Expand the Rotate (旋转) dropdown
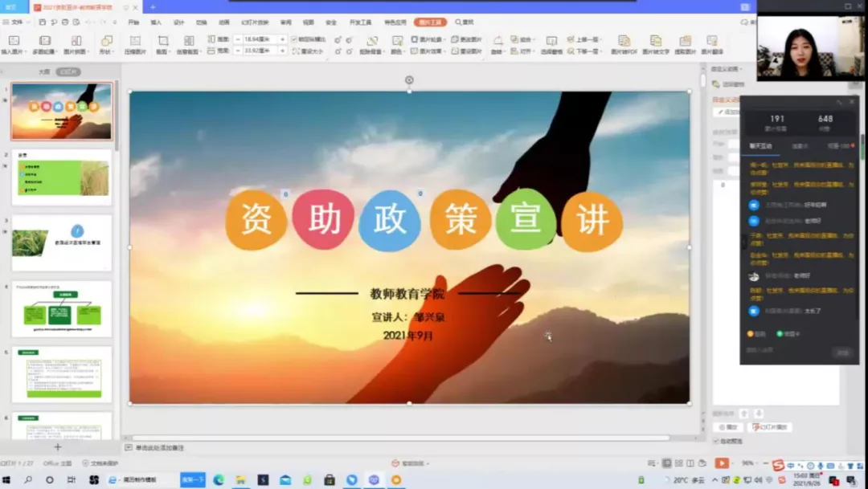The height and width of the screenshot is (489, 868). [497, 51]
